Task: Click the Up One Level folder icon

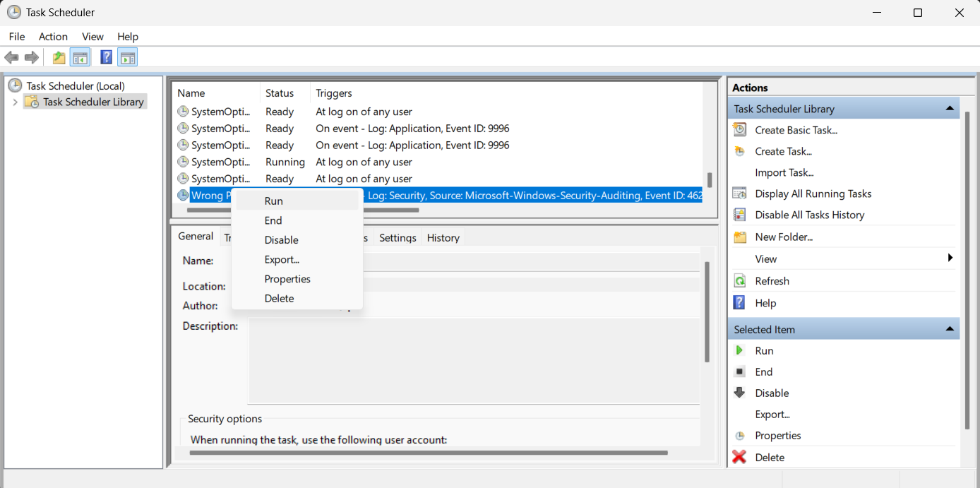Action: pos(59,58)
